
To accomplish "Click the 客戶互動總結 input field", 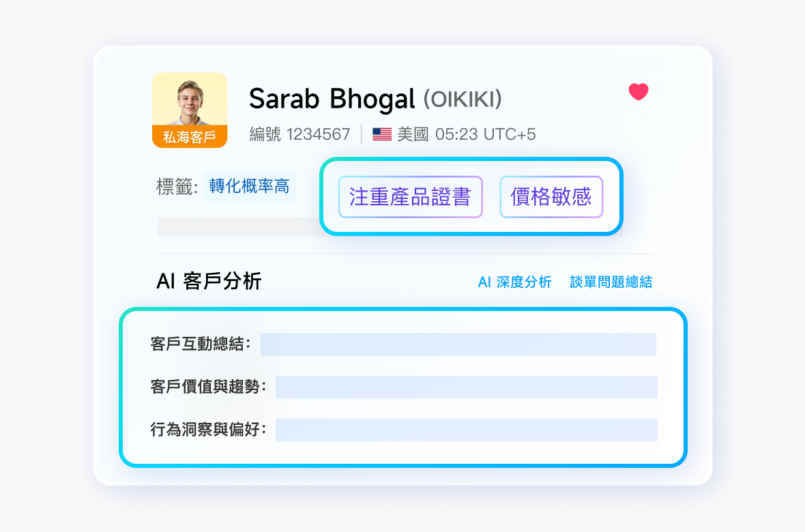I will (x=458, y=344).
